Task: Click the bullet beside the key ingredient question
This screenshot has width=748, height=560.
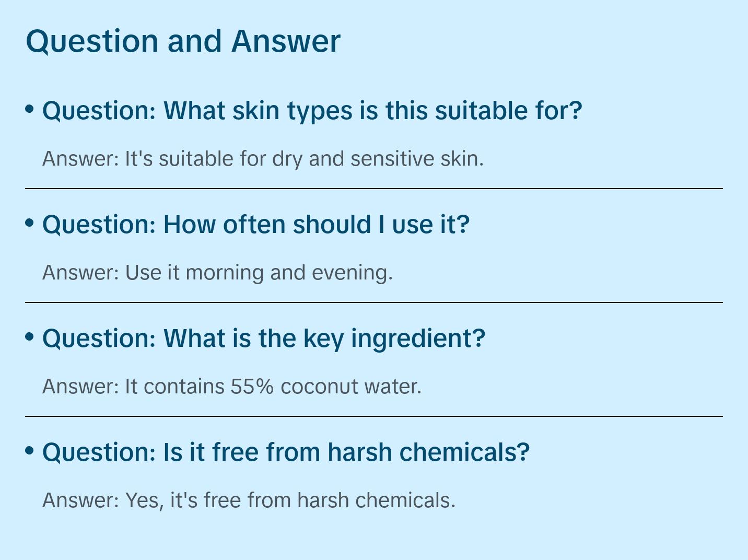Action: click(30, 336)
